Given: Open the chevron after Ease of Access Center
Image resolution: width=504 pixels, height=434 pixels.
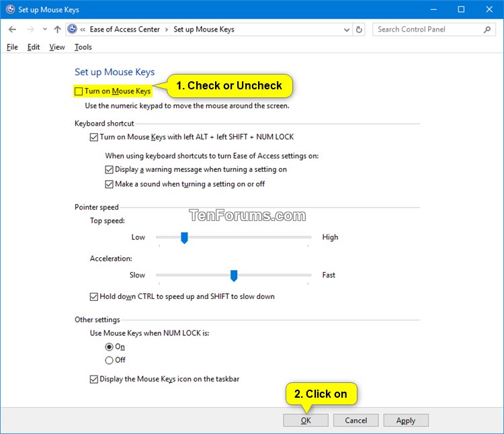Looking at the screenshot, I should click(167, 30).
